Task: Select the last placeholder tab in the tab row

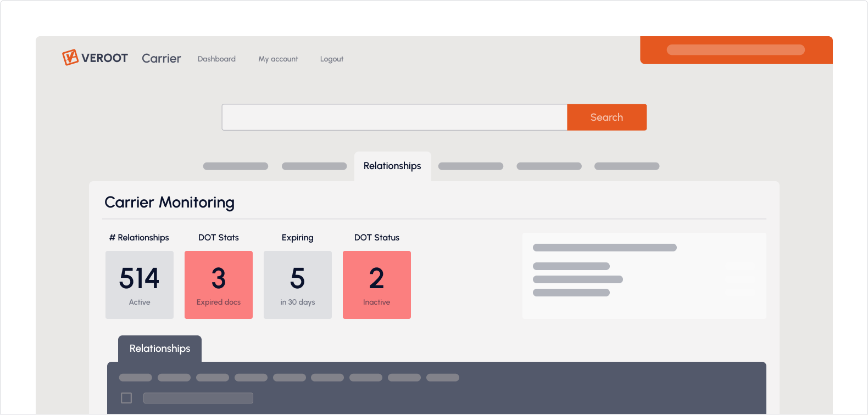Action: click(x=627, y=166)
